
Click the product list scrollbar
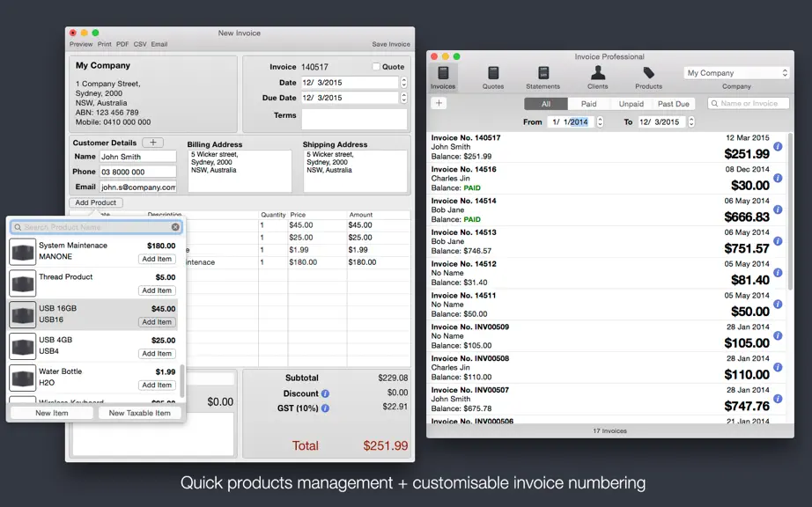181,381
